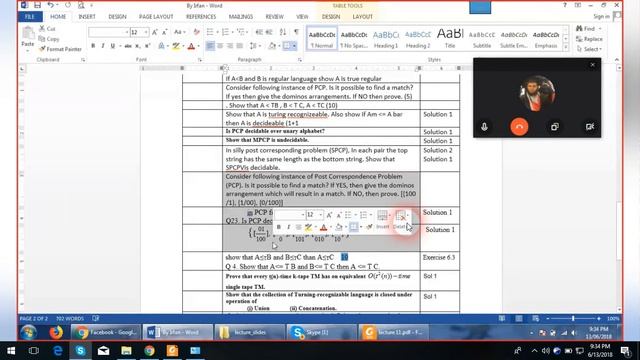Viewport: 640px width, 360px height.
Task: Switch to the REVIEW ribbon tab
Action: 274,17
